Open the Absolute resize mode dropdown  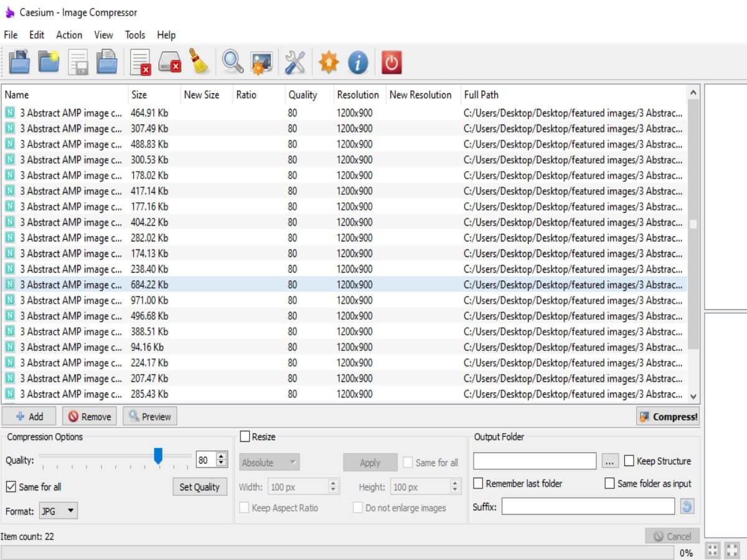click(270, 462)
